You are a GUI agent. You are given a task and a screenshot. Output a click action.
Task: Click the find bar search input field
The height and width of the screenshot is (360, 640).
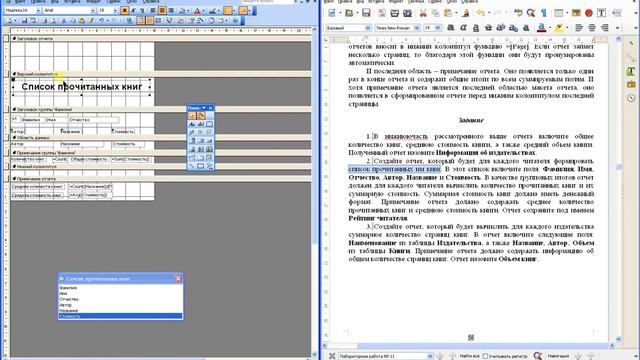(x=382, y=356)
